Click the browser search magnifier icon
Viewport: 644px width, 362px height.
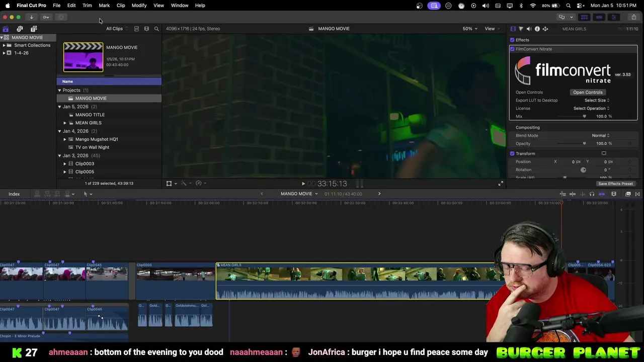pos(156,29)
